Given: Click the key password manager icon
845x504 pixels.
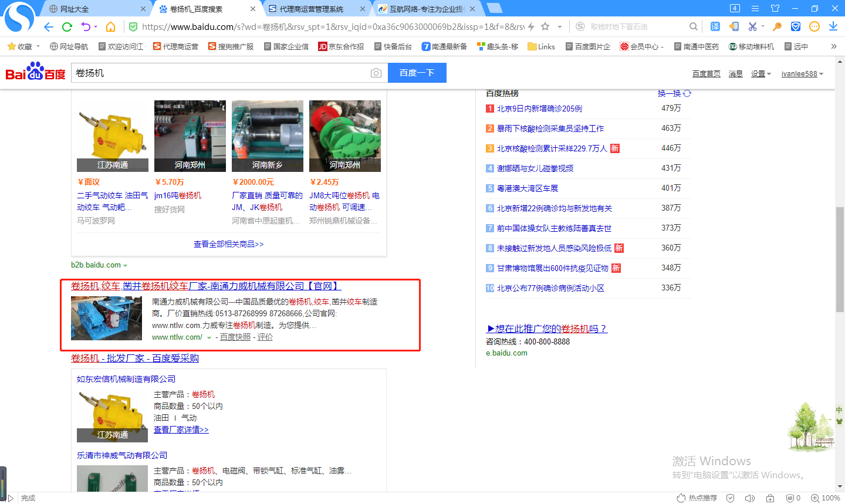Looking at the screenshot, I should pyautogui.click(x=777, y=26).
